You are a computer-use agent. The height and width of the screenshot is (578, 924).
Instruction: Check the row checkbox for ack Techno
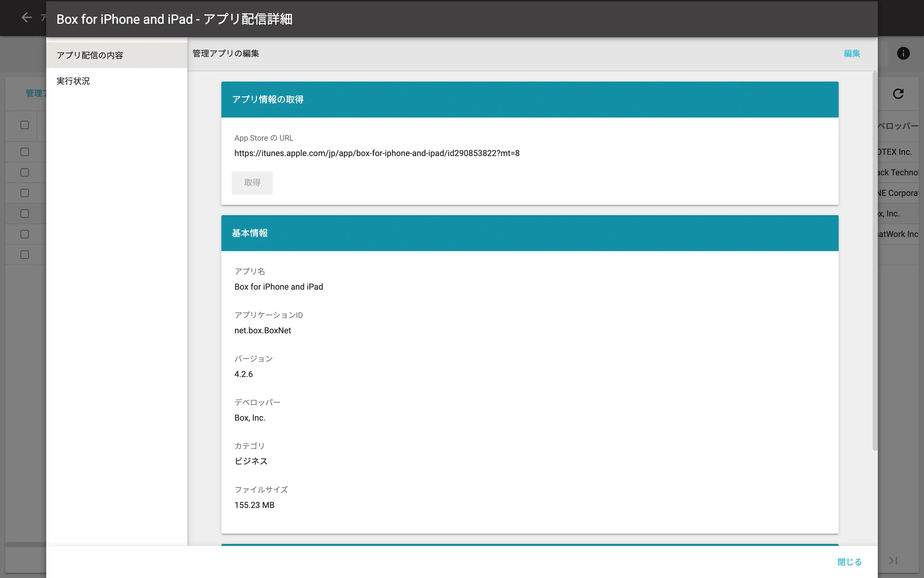[x=25, y=173]
